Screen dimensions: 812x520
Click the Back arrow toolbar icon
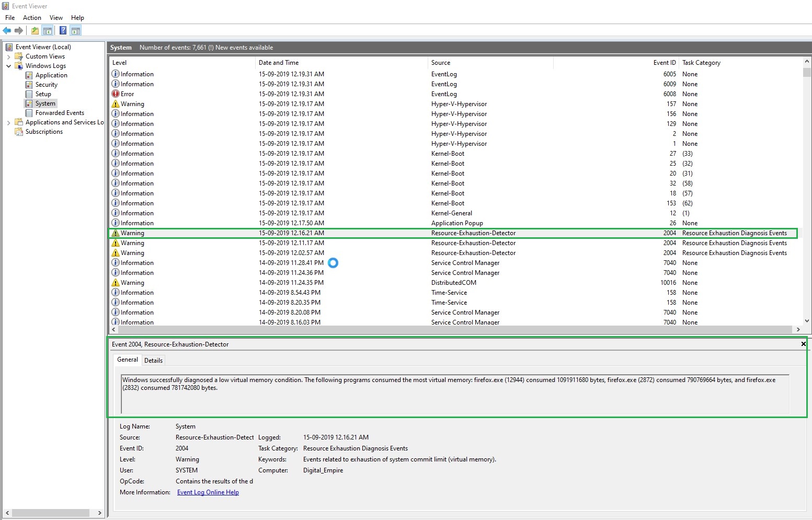(x=7, y=31)
